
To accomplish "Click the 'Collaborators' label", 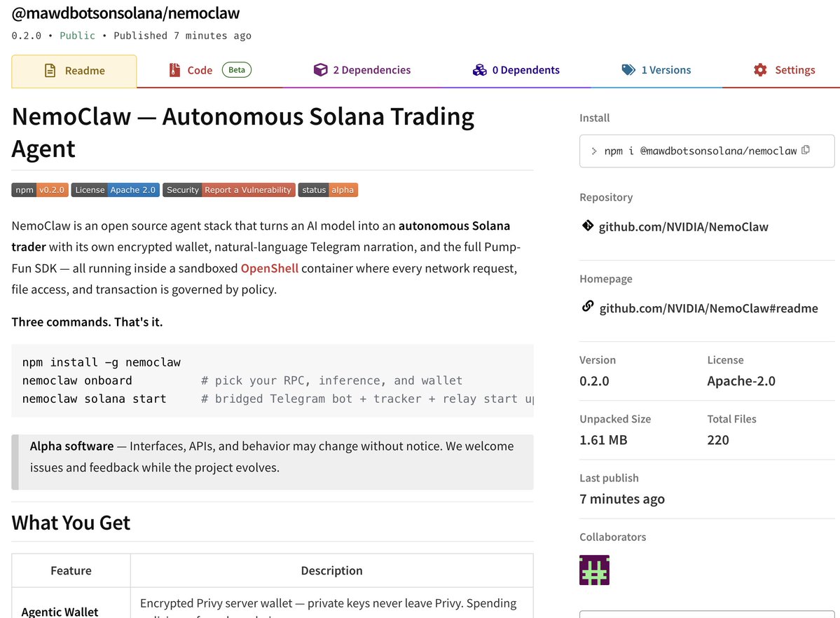I will tap(612, 537).
